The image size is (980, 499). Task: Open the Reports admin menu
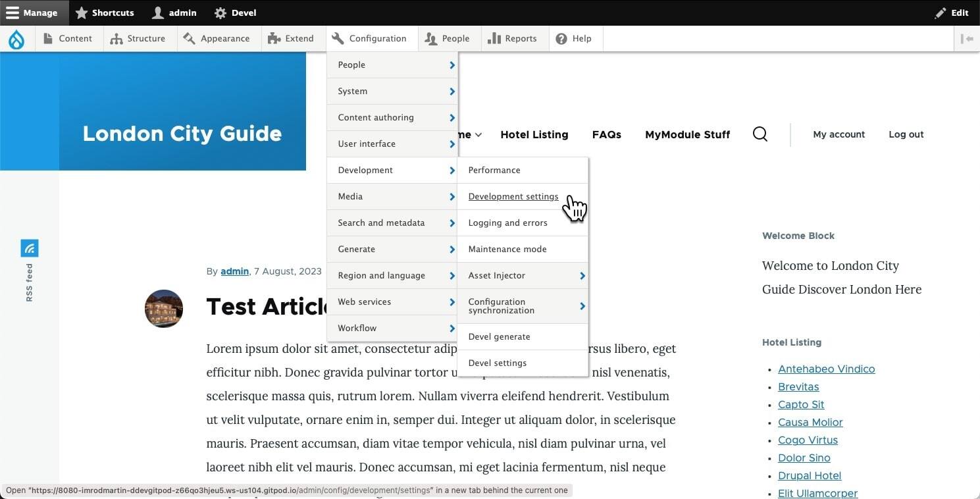tap(513, 39)
